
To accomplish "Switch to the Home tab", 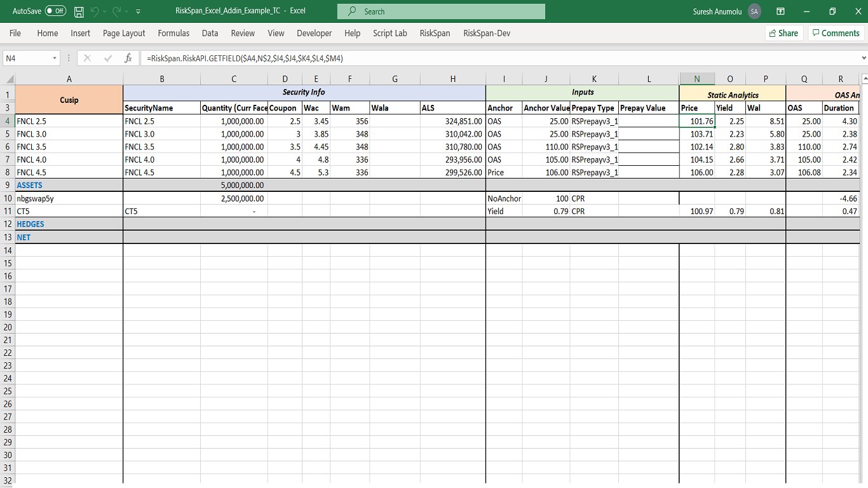I will tap(48, 33).
